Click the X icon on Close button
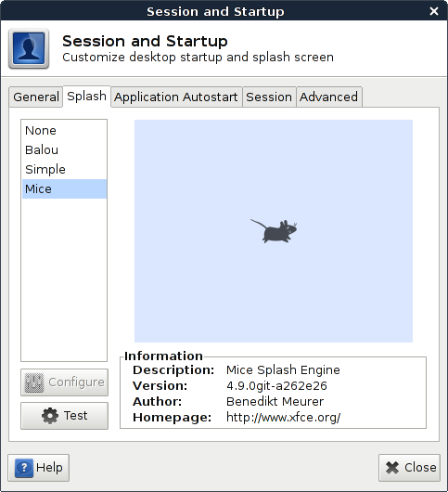The image size is (448, 492). (x=392, y=468)
